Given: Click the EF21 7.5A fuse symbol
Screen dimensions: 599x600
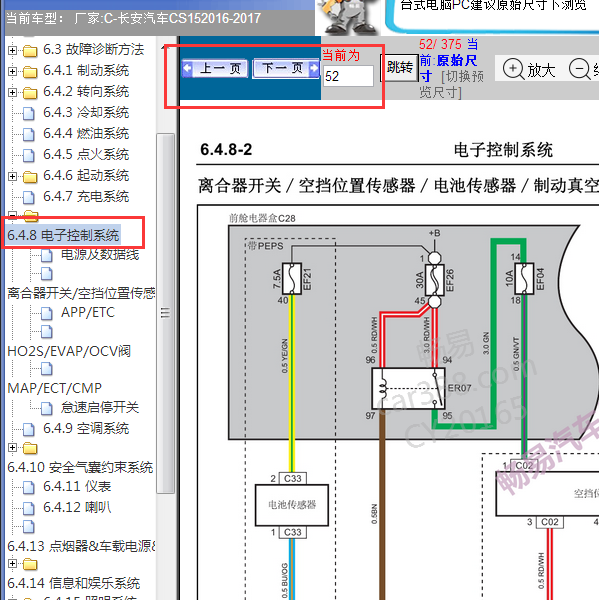Looking at the screenshot, I should coord(292,279).
